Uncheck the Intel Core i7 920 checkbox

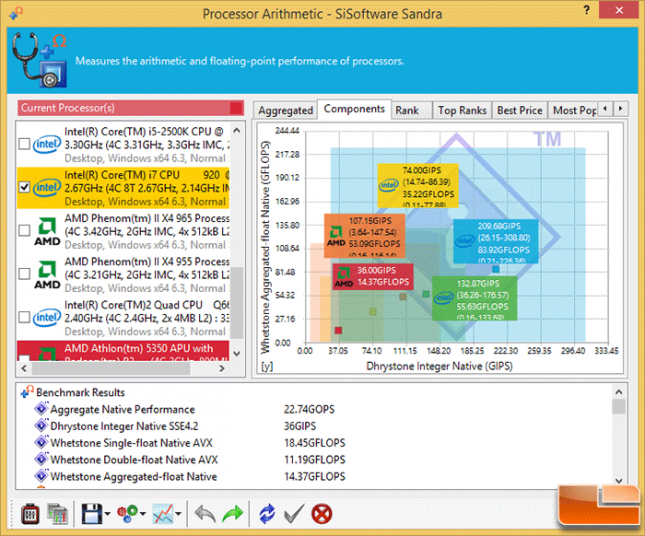(24, 188)
